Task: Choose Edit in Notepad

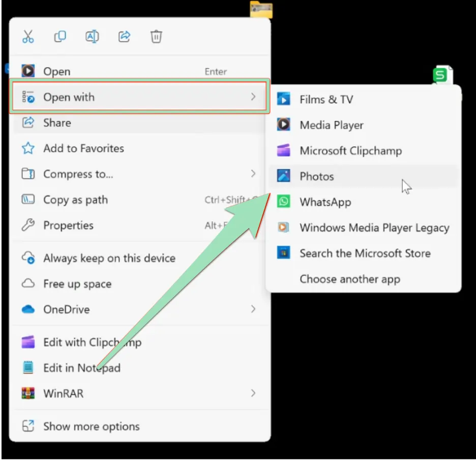Action: click(140, 368)
